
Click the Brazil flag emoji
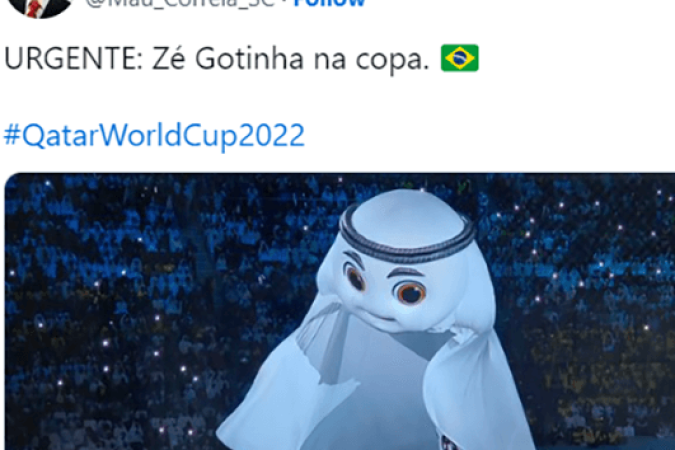coord(459,58)
